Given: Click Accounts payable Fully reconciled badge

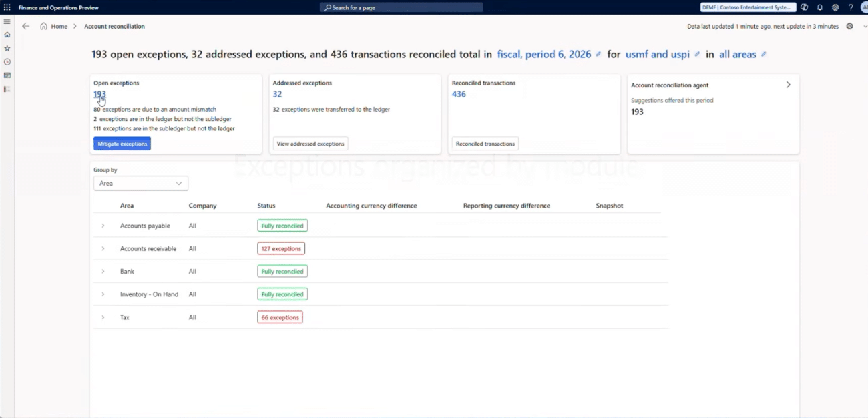Looking at the screenshot, I should click(282, 226).
